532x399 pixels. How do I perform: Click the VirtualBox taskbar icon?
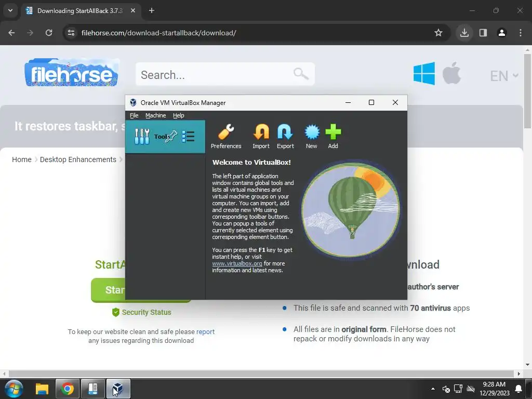click(118, 389)
